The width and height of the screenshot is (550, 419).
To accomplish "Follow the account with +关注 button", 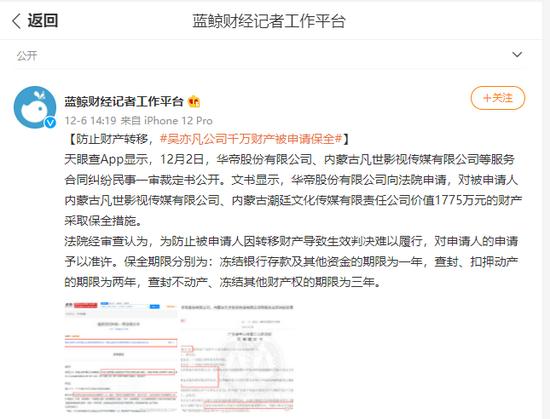I will (x=498, y=98).
